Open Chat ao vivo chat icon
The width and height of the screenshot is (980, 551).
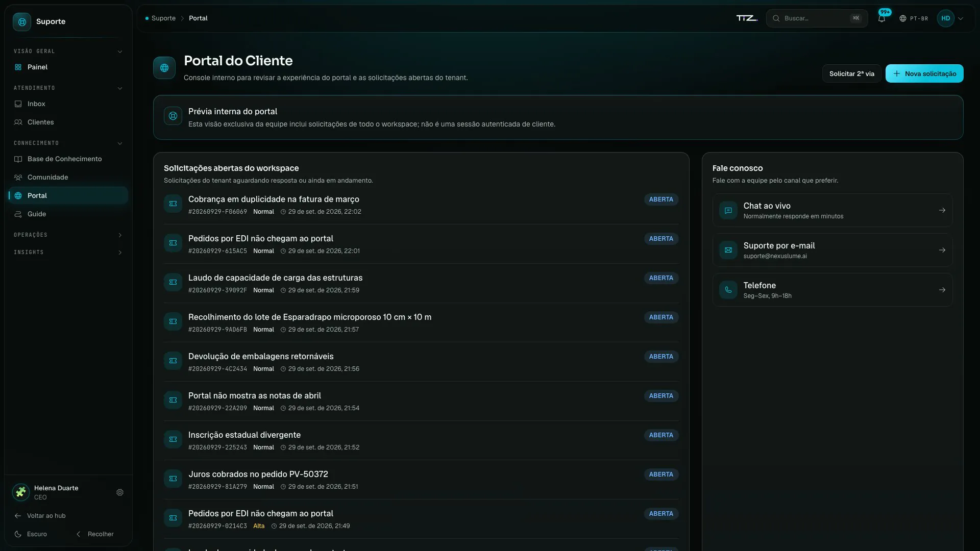[x=728, y=210]
